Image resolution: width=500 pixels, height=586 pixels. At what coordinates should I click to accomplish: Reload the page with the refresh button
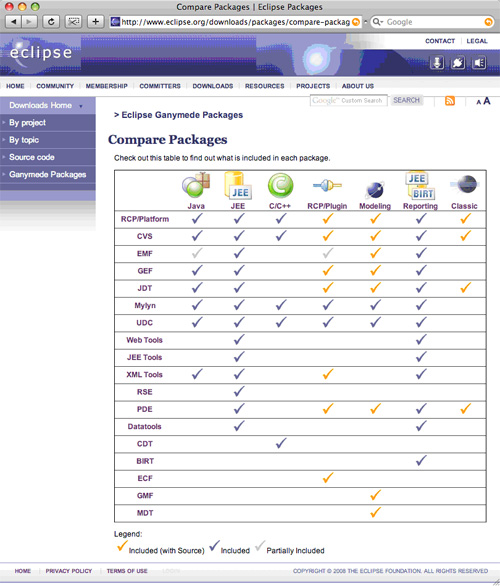[51, 22]
